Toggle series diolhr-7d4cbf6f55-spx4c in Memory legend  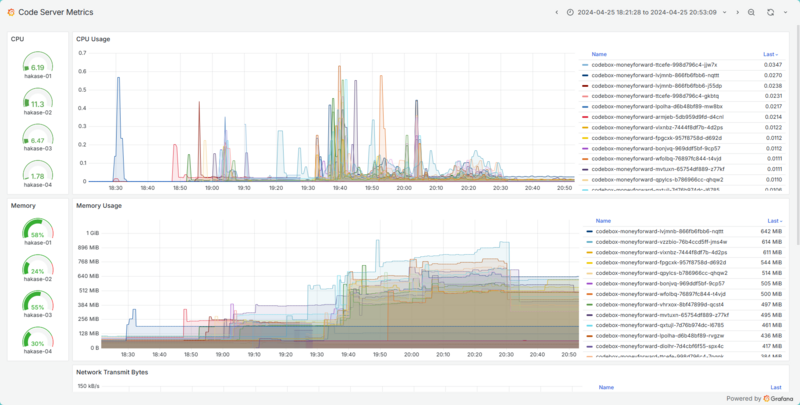(x=659, y=346)
